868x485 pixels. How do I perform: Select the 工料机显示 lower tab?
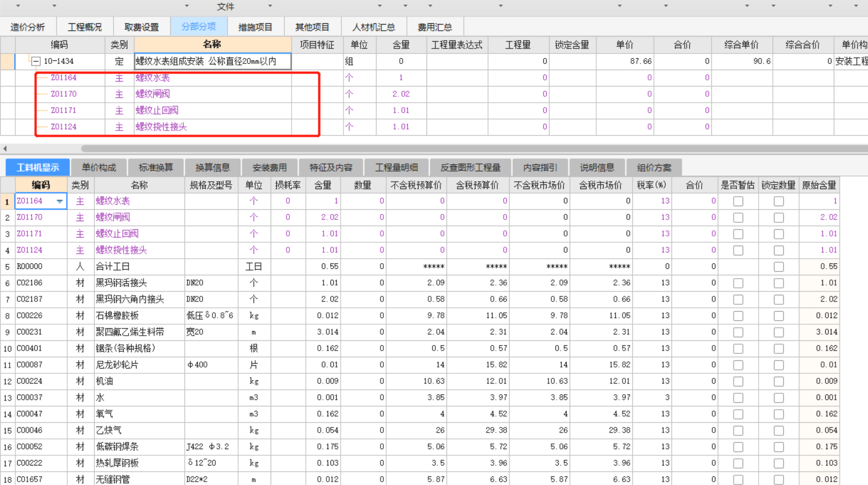click(x=38, y=168)
